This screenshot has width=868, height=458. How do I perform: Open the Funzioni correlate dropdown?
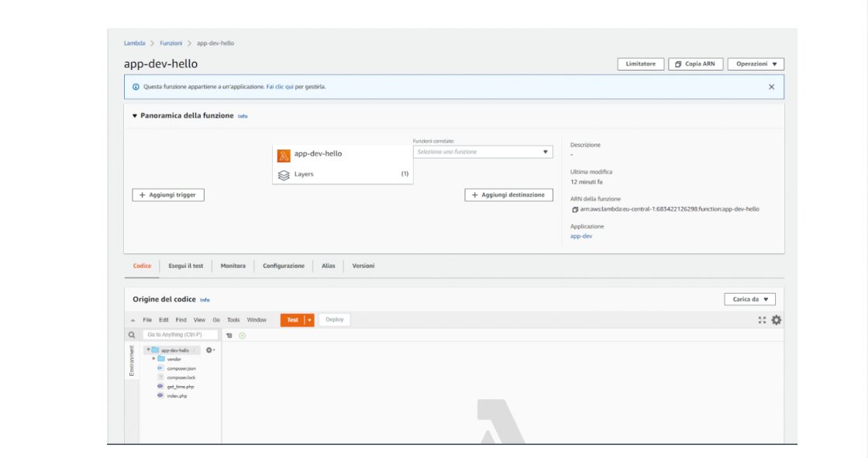[x=482, y=152]
